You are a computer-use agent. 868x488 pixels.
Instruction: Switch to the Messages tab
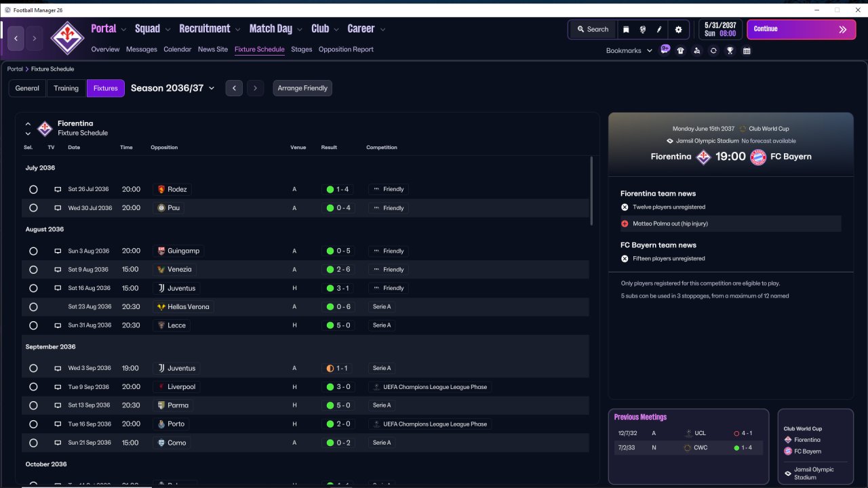142,49
